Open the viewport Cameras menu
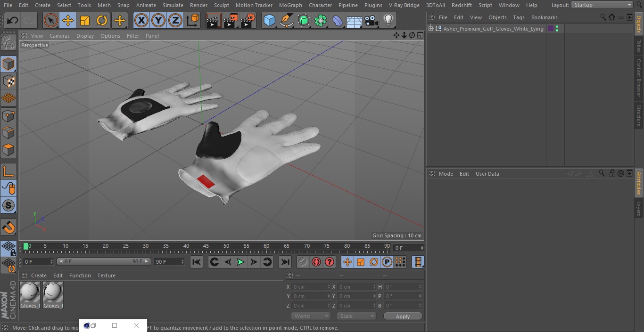This screenshot has height=332, width=644. coord(59,36)
